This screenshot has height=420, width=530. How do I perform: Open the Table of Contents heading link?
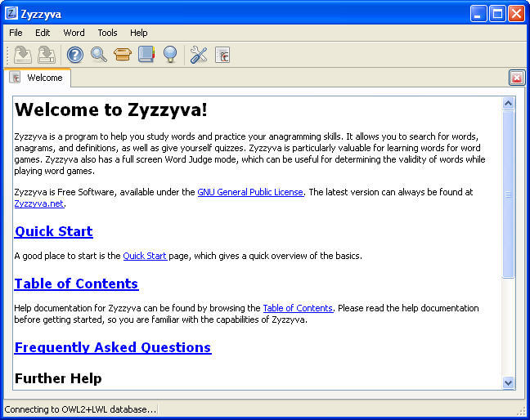tap(76, 284)
